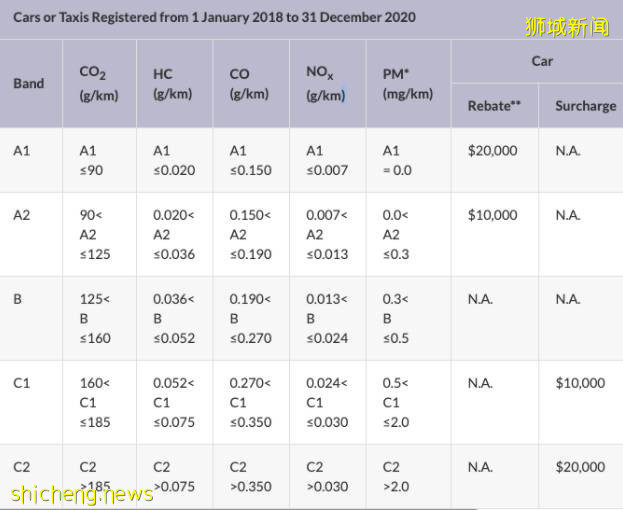Click the table title about registration dates

tap(214, 17)
